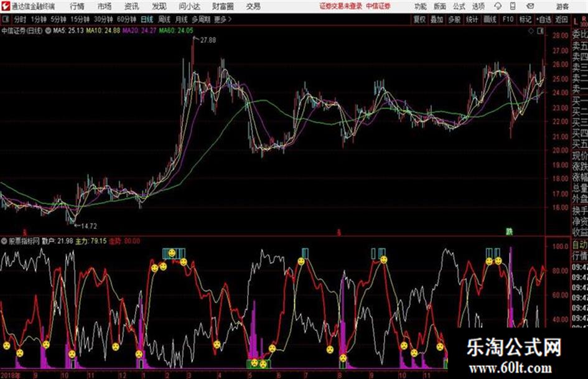The height and width of the screenshot is (379, 588).
Task: Click the L icon at top right
Action: [576, 22]
